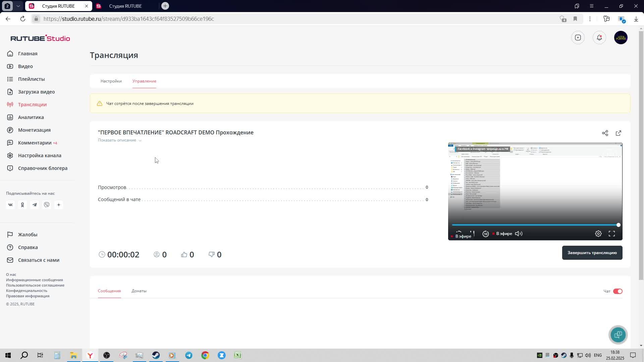Switch to the Настройки tab
Screen dimensions: 644x362
click(111, 81)
